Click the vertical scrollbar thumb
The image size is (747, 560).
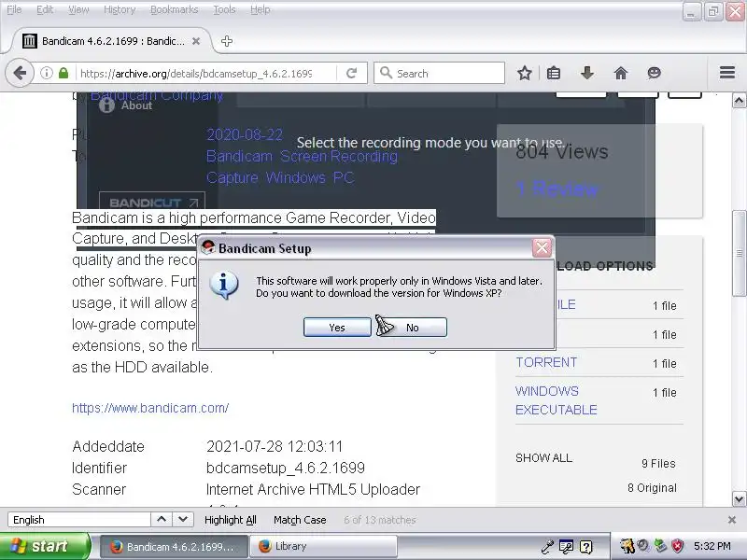coord(739,253)
